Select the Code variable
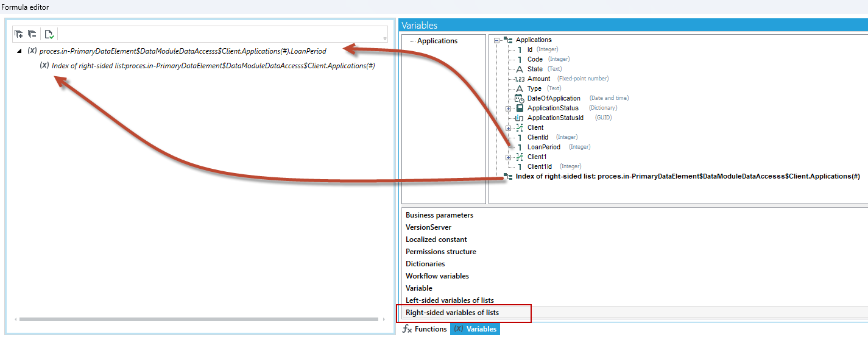This screenshot has height=337, width=868. click(x=536, y=59)
